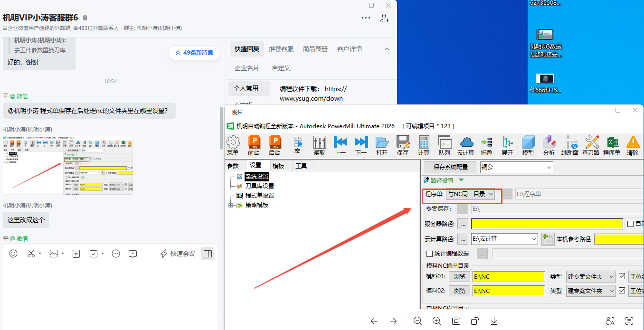Image resolution: width=644 pixels, height=330 pixels.
Task: Open the 客户详情 tab
Action: [x=350, y=49]
